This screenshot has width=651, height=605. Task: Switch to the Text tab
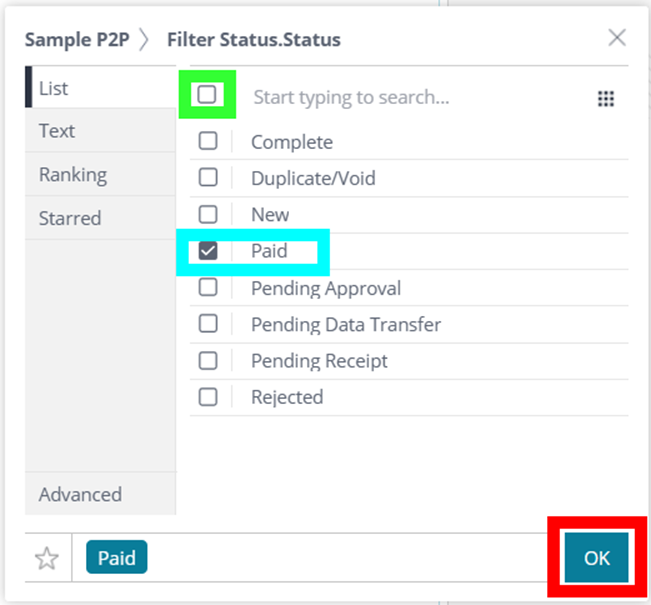coord(100,131)
